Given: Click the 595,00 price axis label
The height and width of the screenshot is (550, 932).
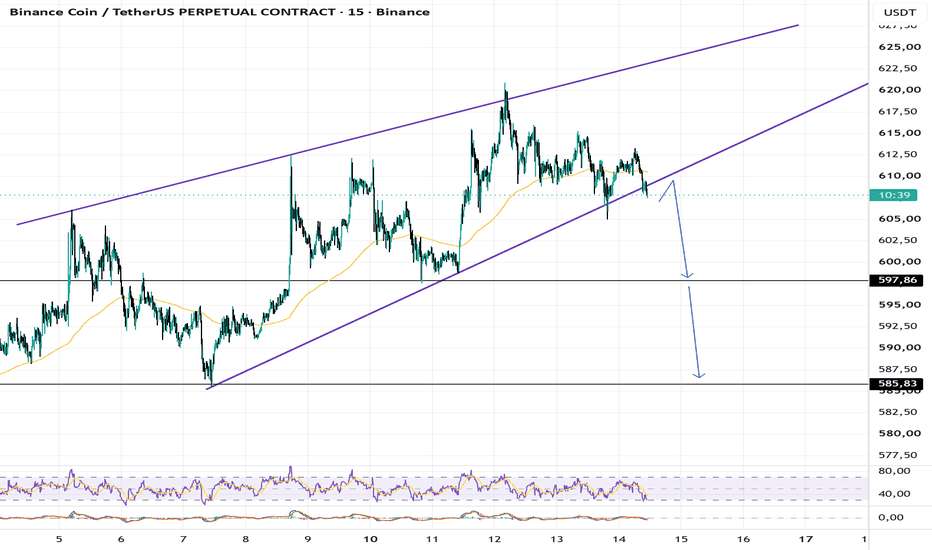Looking at the screenshot, I should 899,304.
